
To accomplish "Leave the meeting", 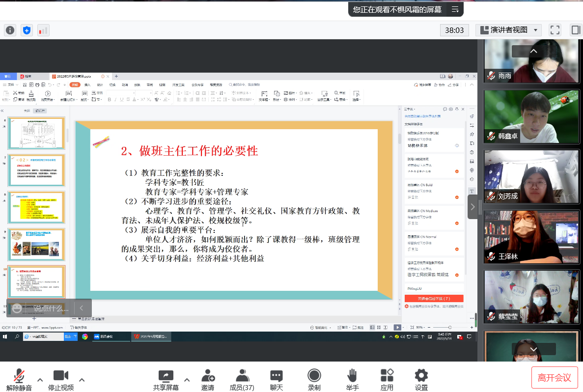I will click(x=554, y=377).
